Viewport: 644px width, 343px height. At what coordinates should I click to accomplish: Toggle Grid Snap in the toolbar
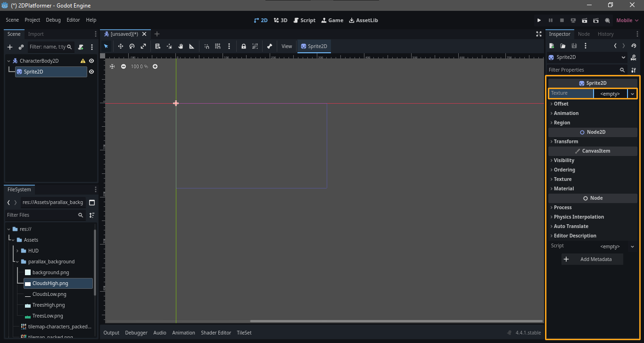tap(218, 46)
